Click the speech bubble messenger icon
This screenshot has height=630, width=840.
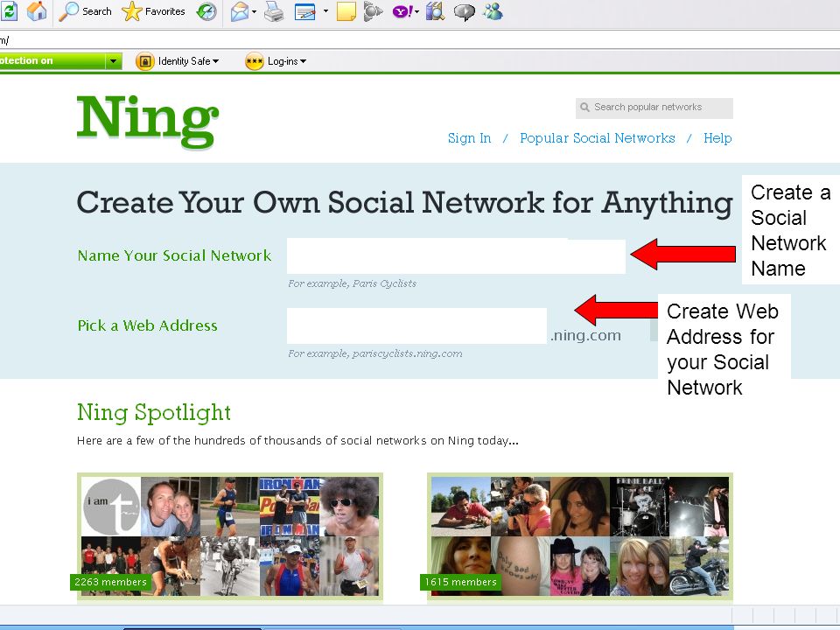coord(464,11)
